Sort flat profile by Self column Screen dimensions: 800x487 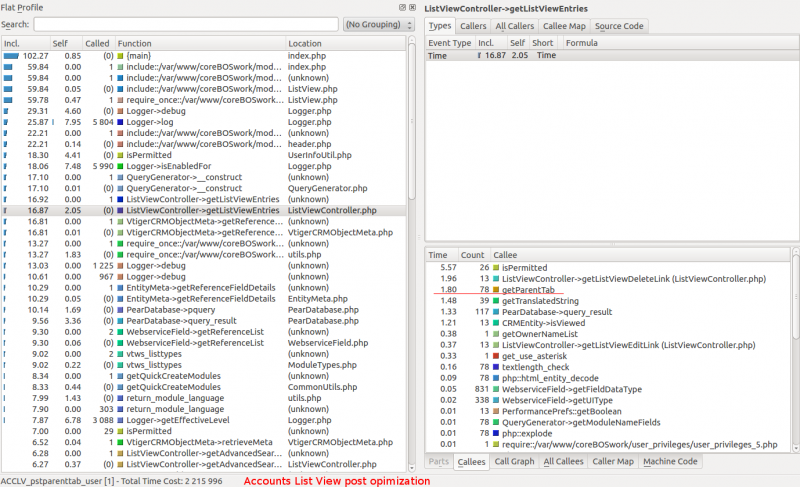click(62, 44)
